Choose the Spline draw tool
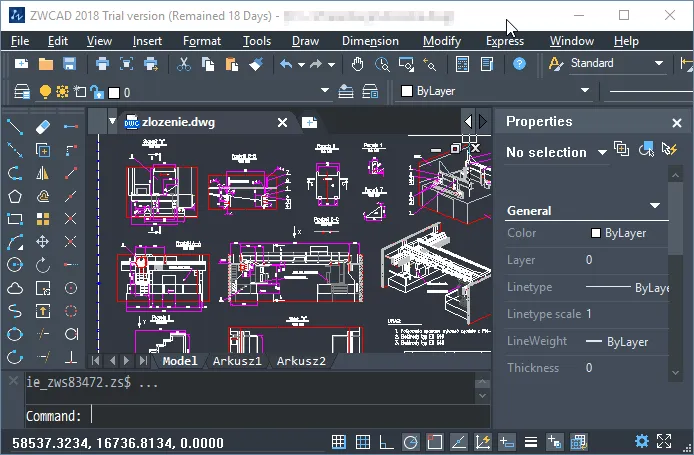The width and height of the screenshot is (694, 455). (15, 311)
